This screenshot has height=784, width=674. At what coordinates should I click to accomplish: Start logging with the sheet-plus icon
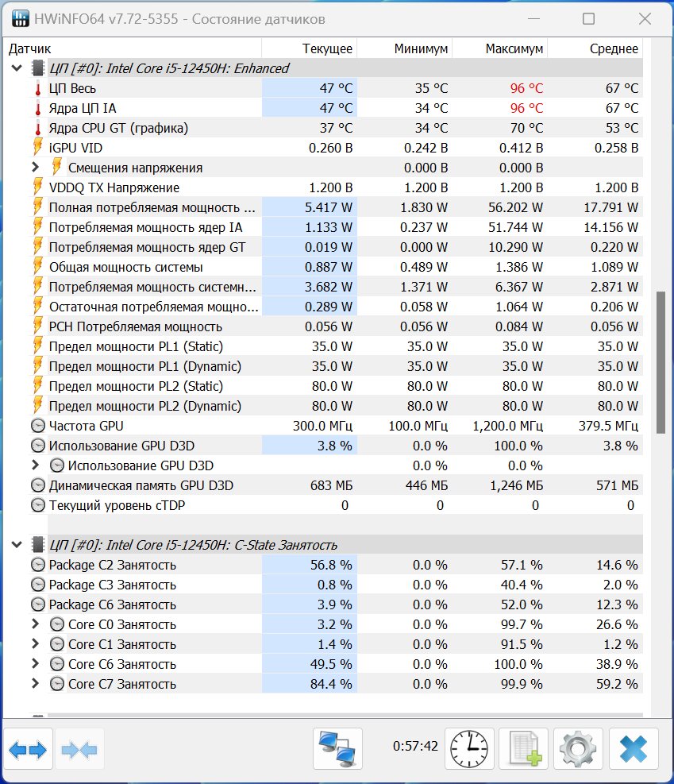pos(523,748)
